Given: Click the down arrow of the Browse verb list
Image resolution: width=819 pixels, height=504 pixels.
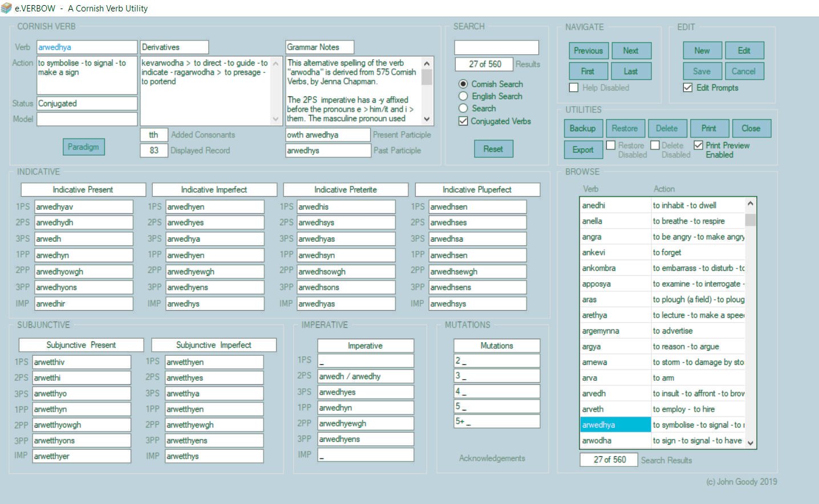Looking at the screenshot, I should [751, 443].
